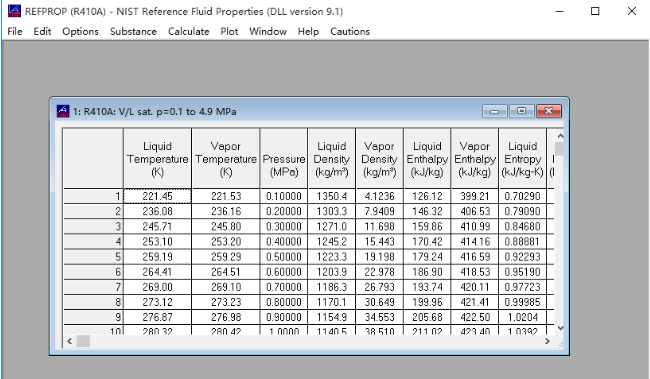Viewport: 650px width, 379px height.
Task: Click pressure cell 0.30000
Action: 284,226
